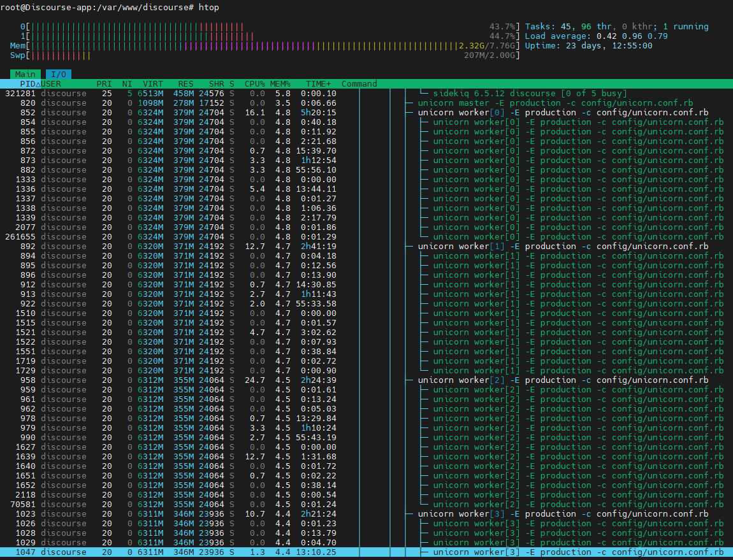Click the 2.32G/7.76G memory value

[487, 46]
